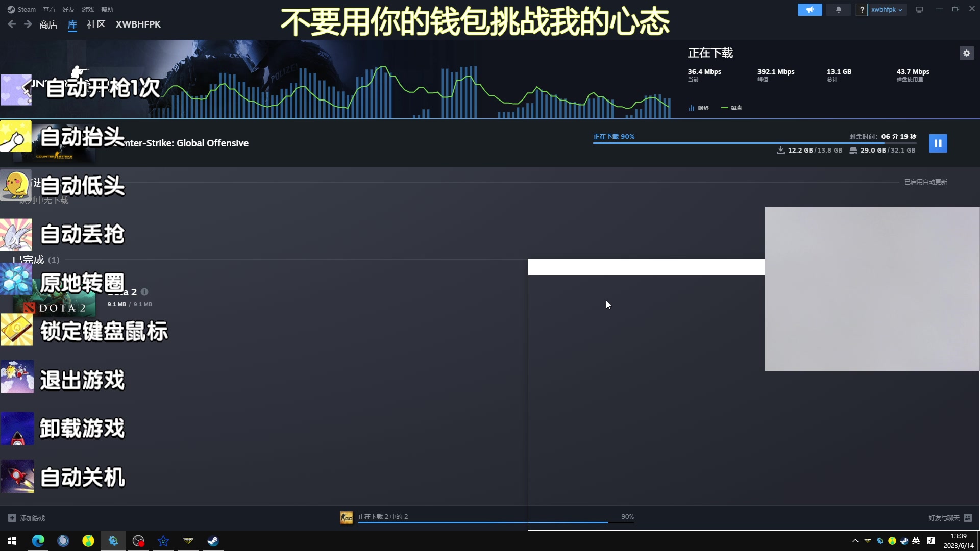
Task: Click the 英 input method indicator
Action: pos(916,541)
